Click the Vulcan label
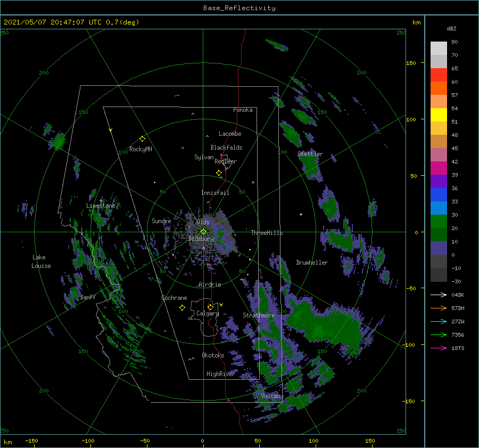Viewport: 479px width, 448px height. pyautogui.click(x=271, y=396)
